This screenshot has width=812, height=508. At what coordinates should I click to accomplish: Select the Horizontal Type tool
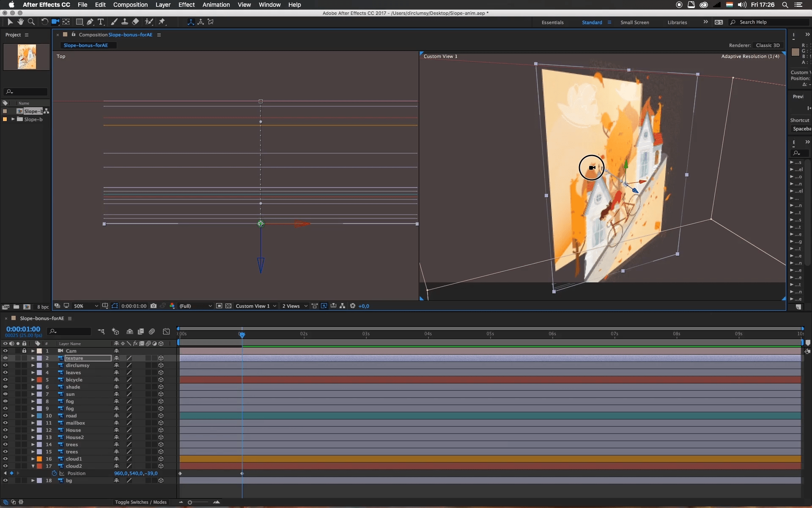(101, 22)
